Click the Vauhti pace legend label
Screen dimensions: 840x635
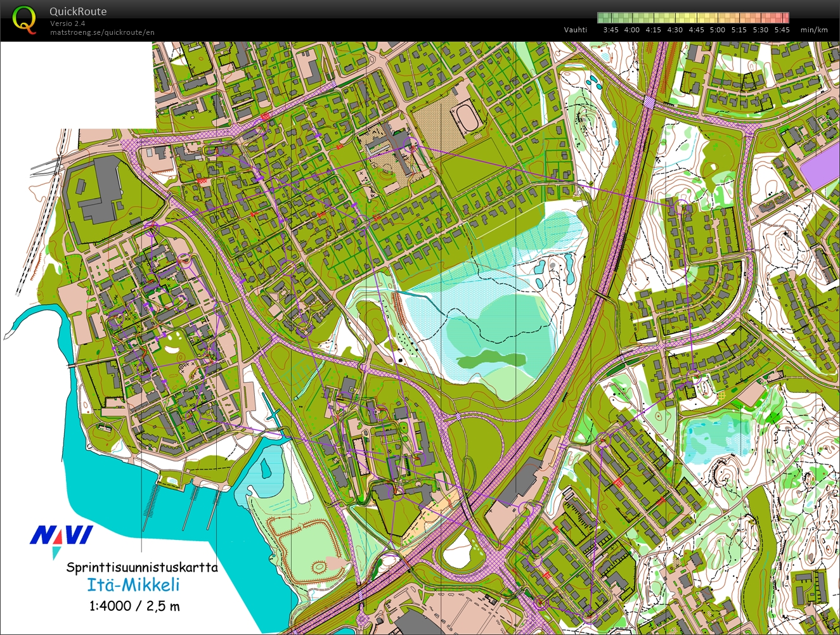click(x=575, y=30)
